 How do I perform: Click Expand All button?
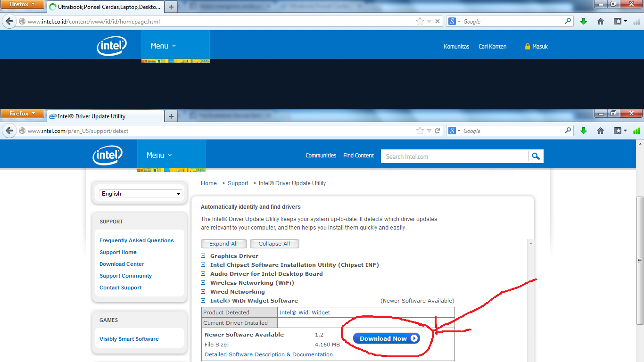point(223,244)
